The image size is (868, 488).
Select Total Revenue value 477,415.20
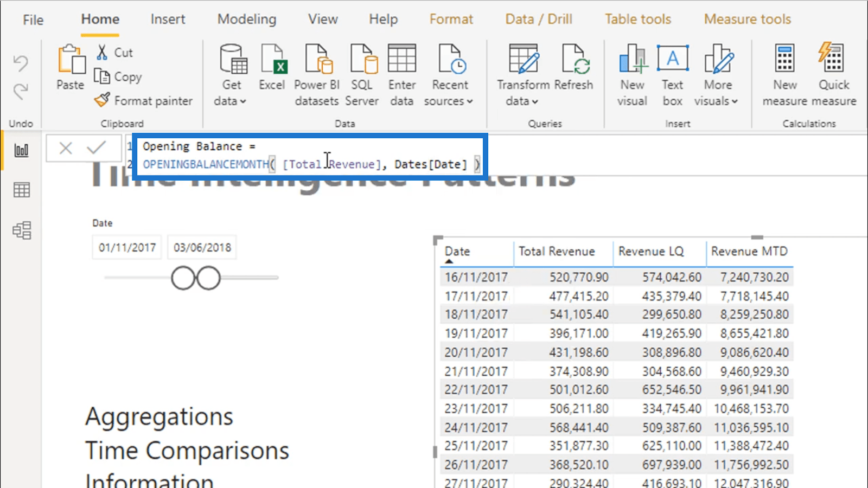point(579,296)
